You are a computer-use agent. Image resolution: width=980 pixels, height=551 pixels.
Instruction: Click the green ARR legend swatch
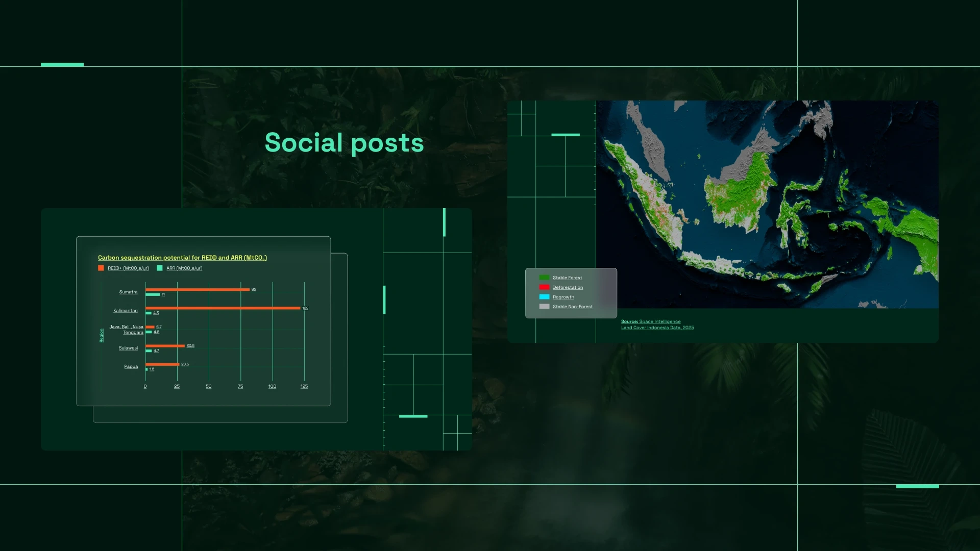[160, 268]
